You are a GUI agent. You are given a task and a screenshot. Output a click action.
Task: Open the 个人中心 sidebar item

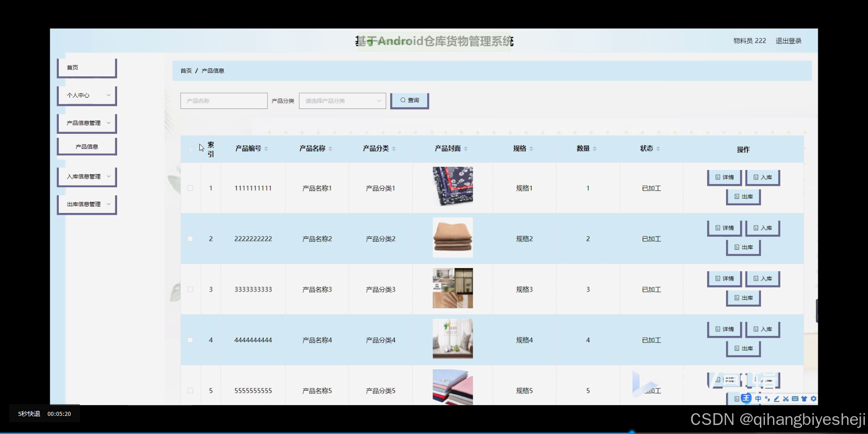(x=86, y=95)
